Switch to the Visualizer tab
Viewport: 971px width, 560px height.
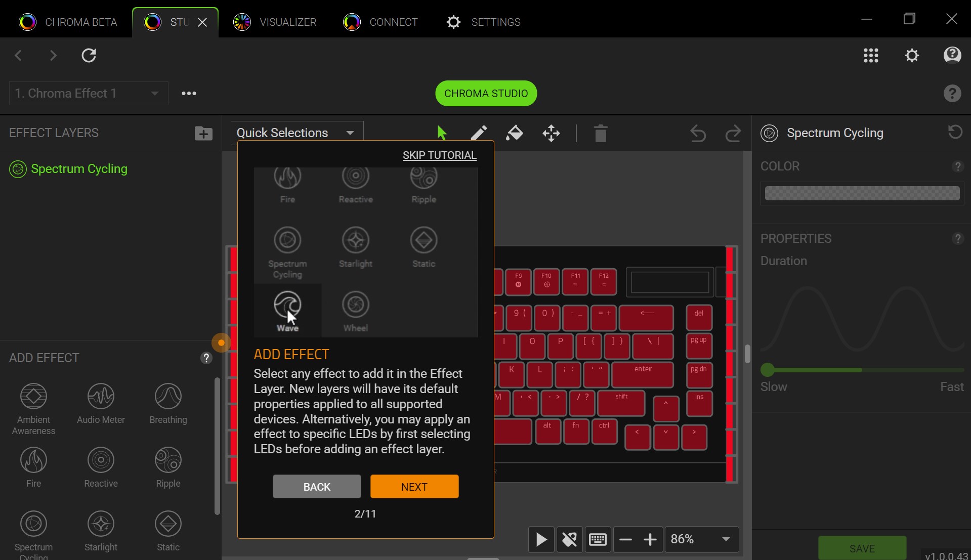tap(275, 22)
